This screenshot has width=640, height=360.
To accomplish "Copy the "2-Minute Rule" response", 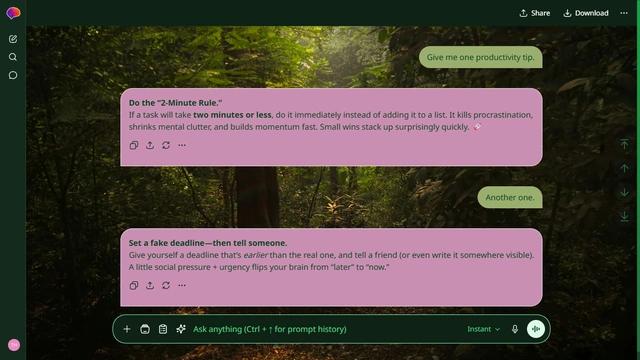I will [x=134, y=145].
